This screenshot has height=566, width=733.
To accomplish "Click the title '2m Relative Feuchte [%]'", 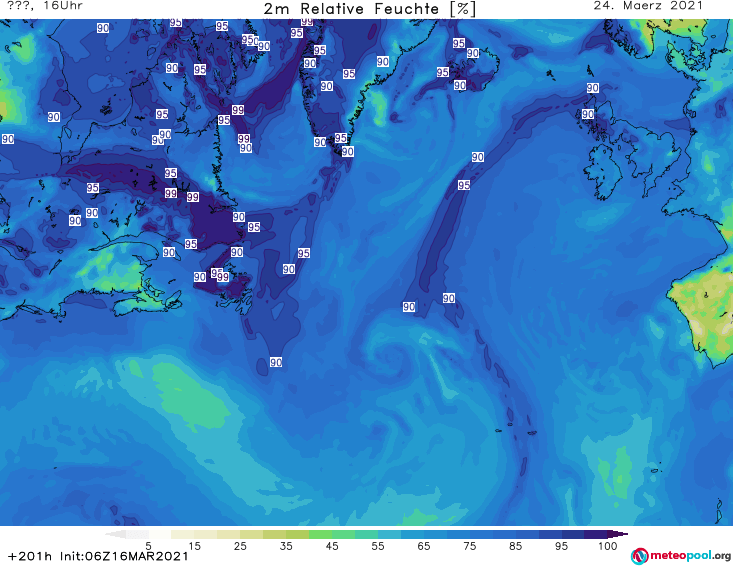I will tap(369, 9).
